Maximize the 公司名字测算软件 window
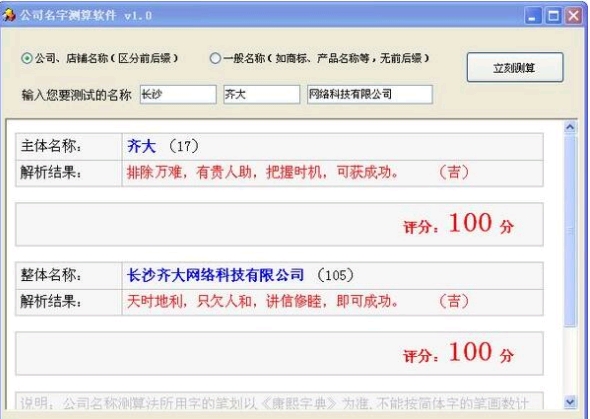Image resolution: width=590 pixels, height=419 pixels. (553, 16)
